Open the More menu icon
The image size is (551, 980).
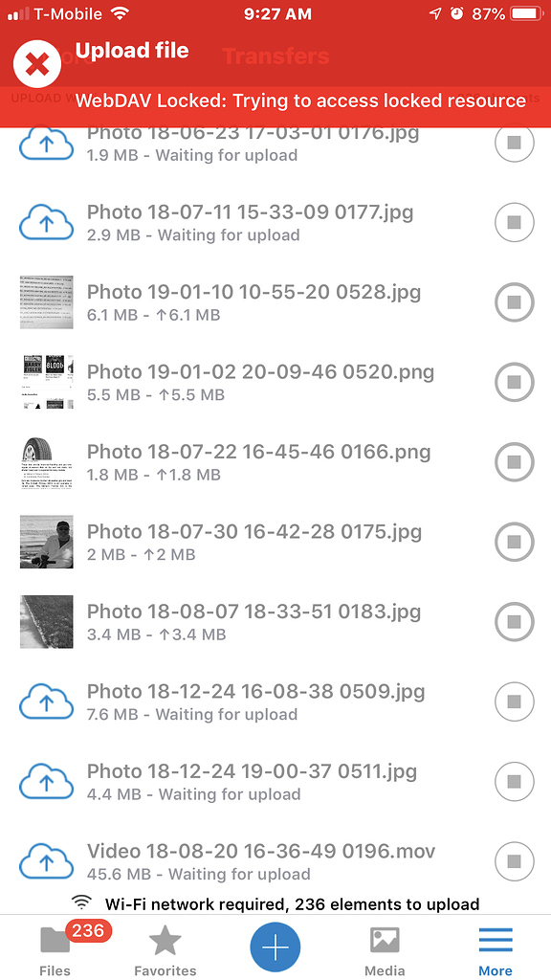coord(495,941)
